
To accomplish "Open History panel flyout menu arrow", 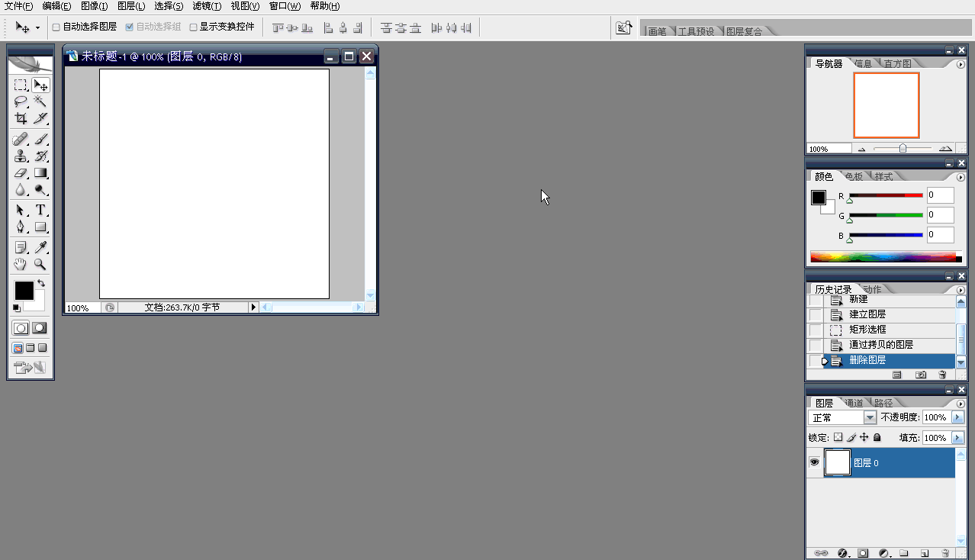I will pyautogui.click(x=961, y=290).
